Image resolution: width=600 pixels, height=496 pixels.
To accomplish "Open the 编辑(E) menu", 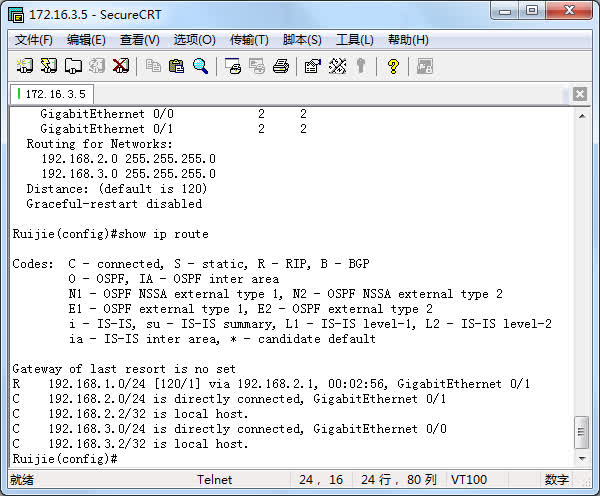I will click(86, 40).
